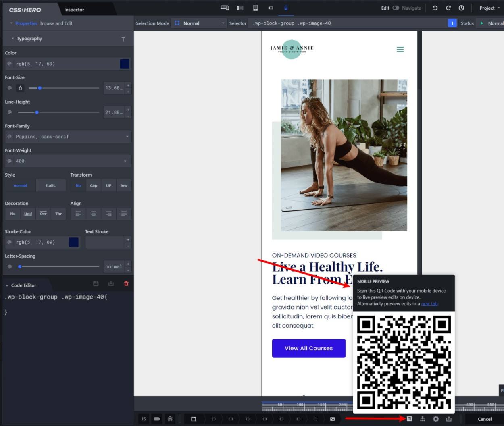Select the portrait tablet viewport icon
This screenshot has height=426, width=504.
[x=255, y=8]
